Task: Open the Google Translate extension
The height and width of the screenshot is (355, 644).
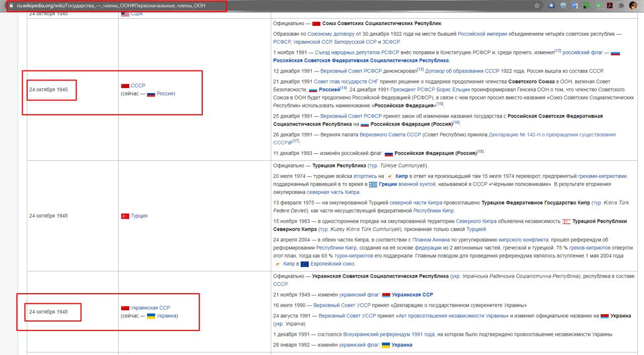Action: (575, 6)
